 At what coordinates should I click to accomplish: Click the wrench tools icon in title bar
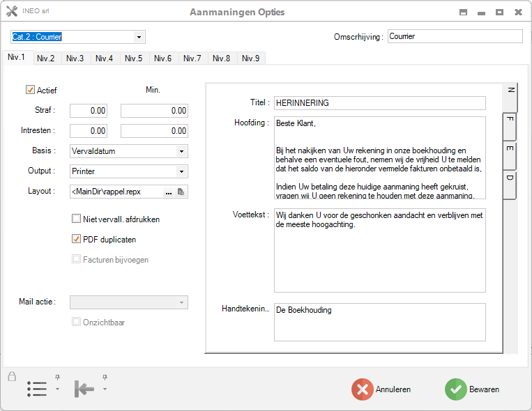(11, 12)
